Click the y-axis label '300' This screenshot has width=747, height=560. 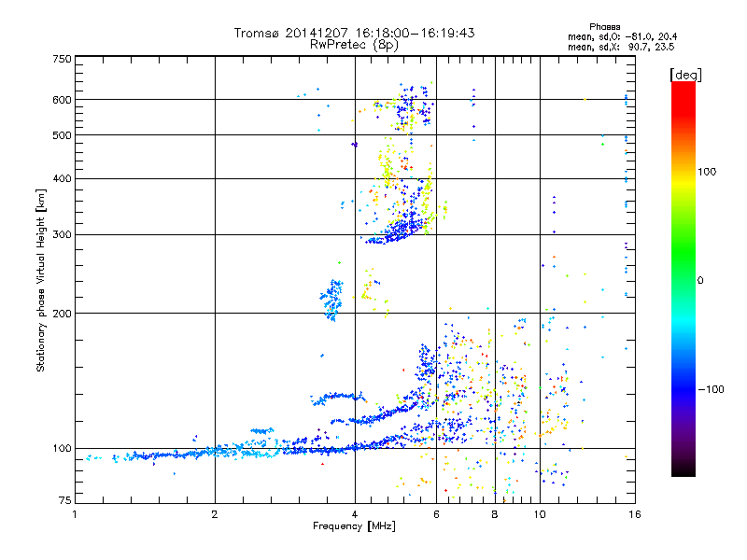[62, 235]
